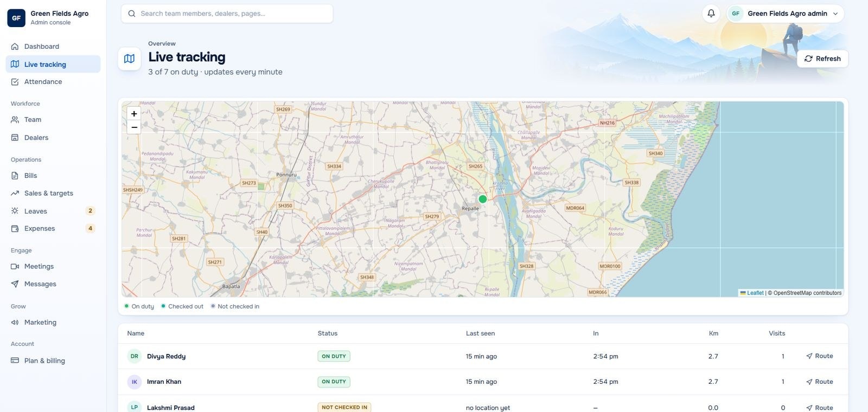The image size is (868, 412).
Task: Open the notifications bell
Action: click(x=711, y=14)
